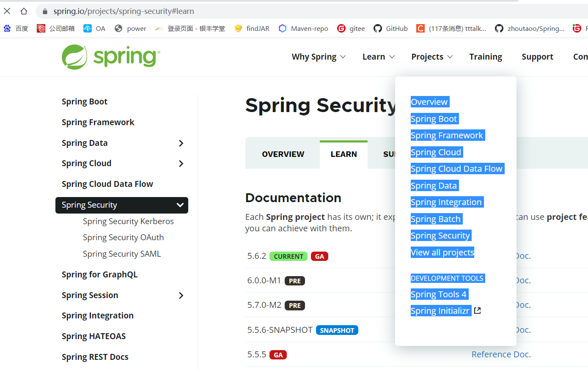Select Spring Boot in Projects dropdown

click(x=434, y=119)
